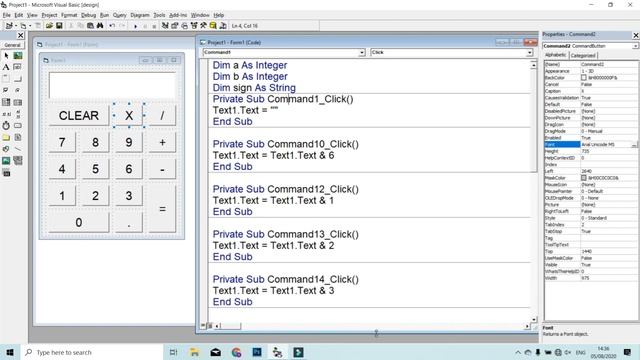This screenshot has height=360, width=640.
Task: Open the Tools menu
Action: [159, 15]
